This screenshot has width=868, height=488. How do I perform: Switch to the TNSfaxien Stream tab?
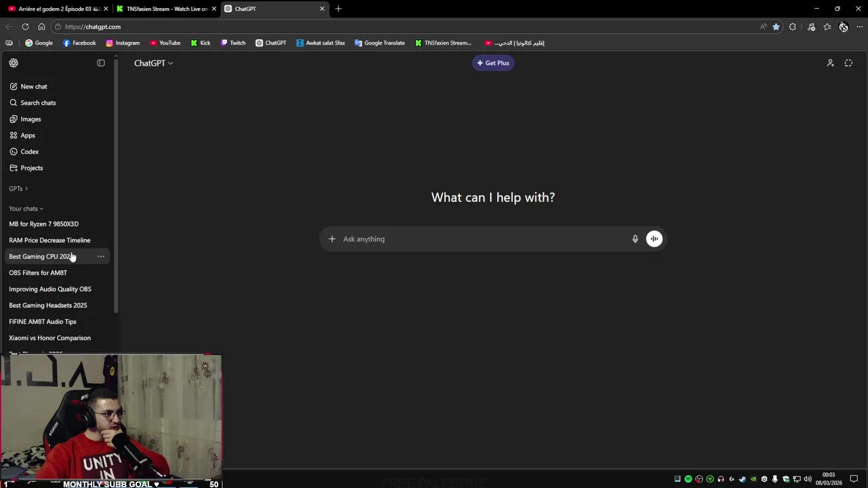(167, 9)
